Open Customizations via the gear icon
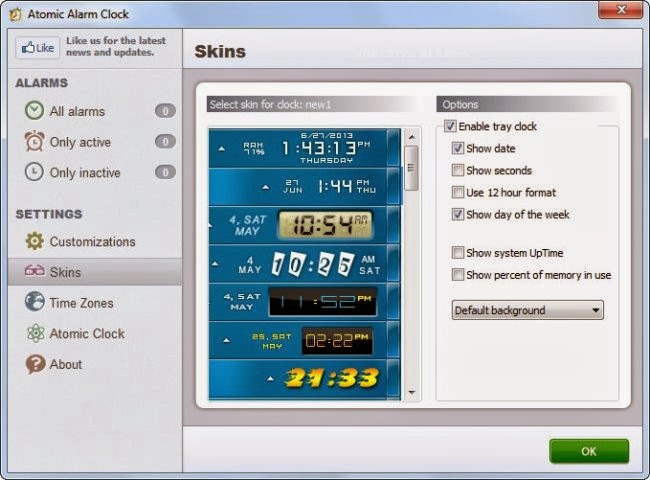Viewport: 650px width, 480px height. pyautogui.click(x=34, y=241)
